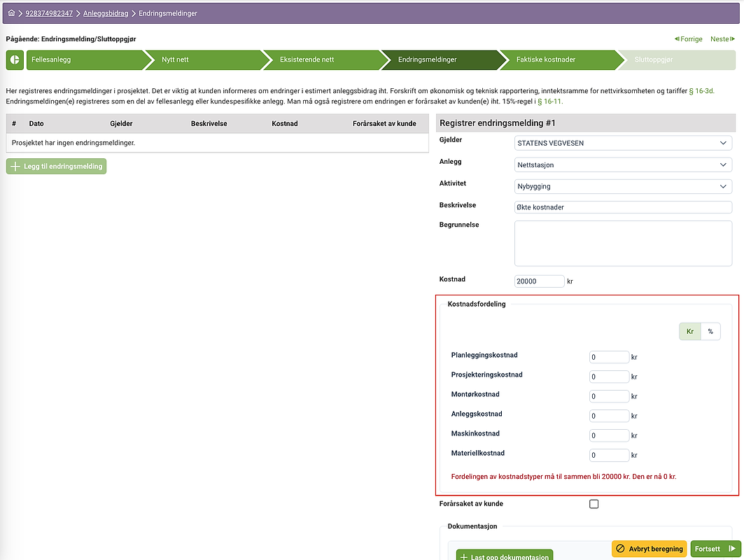Open the Anlegg dropdown set to Nettstasjon
Screen dimensions: 744x560
[x=622, y=164]
